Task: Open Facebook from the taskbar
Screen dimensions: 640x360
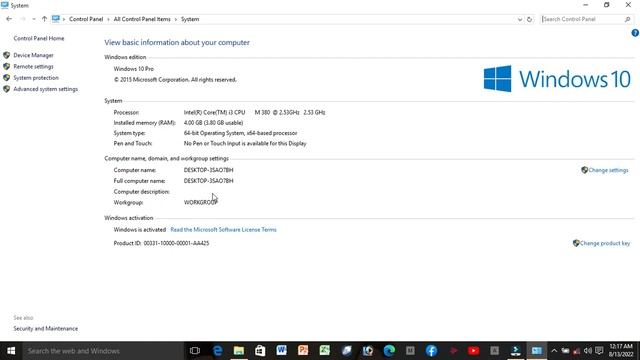Action: (x=431, y=351)
